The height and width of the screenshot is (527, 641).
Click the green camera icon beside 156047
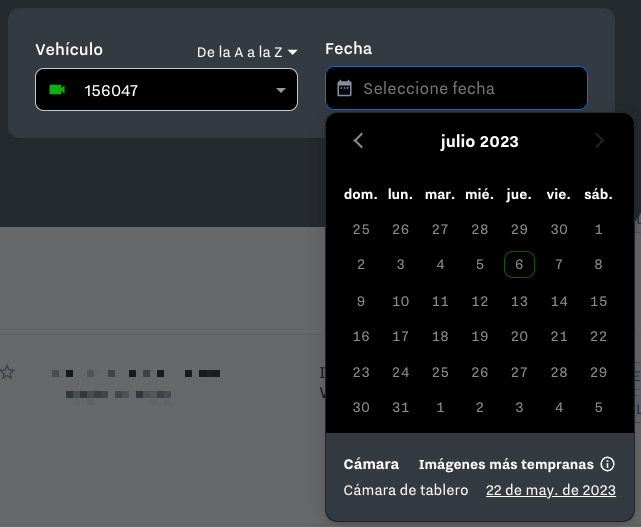coord(57,90)
